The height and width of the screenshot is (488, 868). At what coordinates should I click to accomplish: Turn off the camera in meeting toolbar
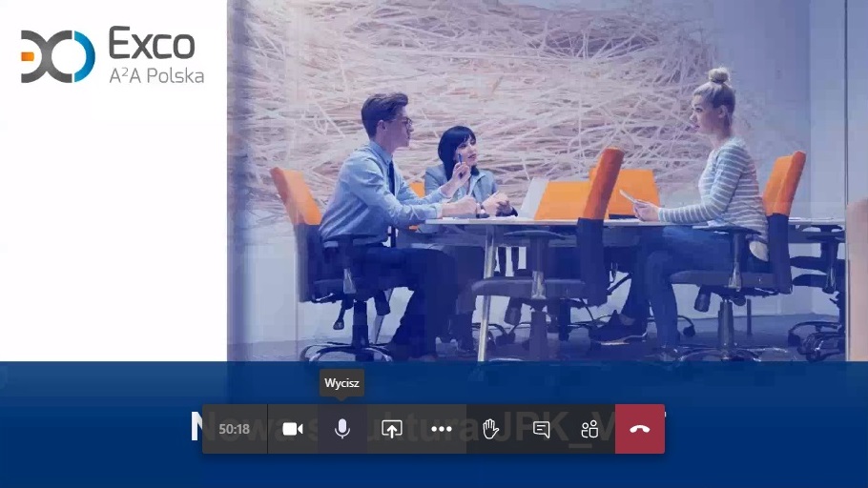[293, 429]
